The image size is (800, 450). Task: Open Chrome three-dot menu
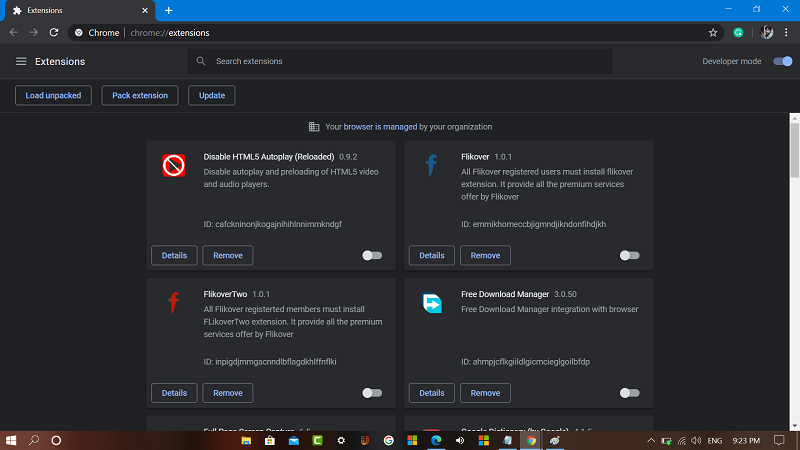(x=786, y=33)
